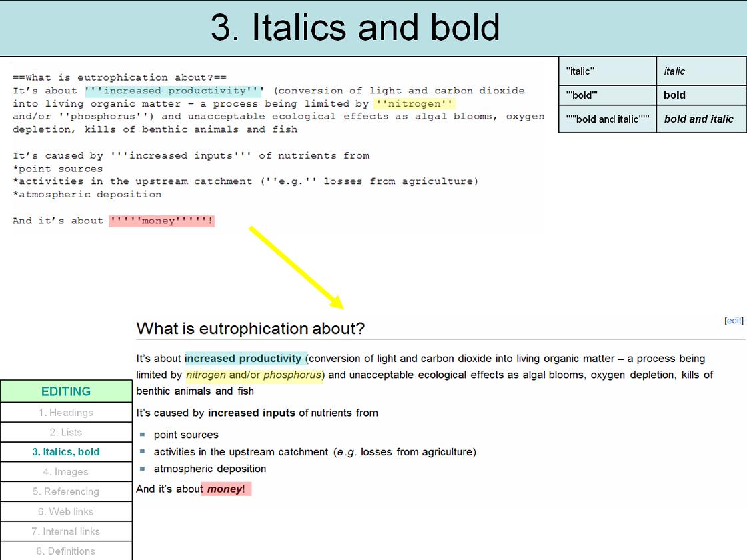
Task: Click the yellow diagonal arrow
Action: [296, 267]
